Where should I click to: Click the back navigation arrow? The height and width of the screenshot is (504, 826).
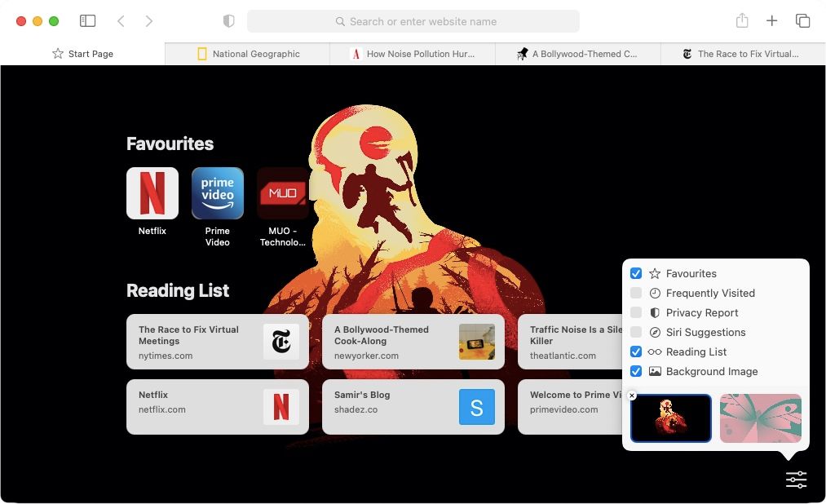coord(120,21)
